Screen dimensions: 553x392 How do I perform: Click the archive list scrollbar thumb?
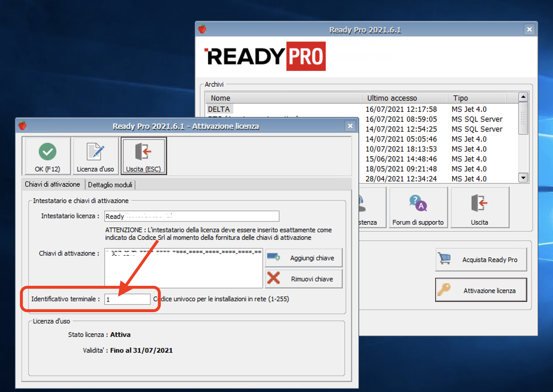[x=523, y=118]
